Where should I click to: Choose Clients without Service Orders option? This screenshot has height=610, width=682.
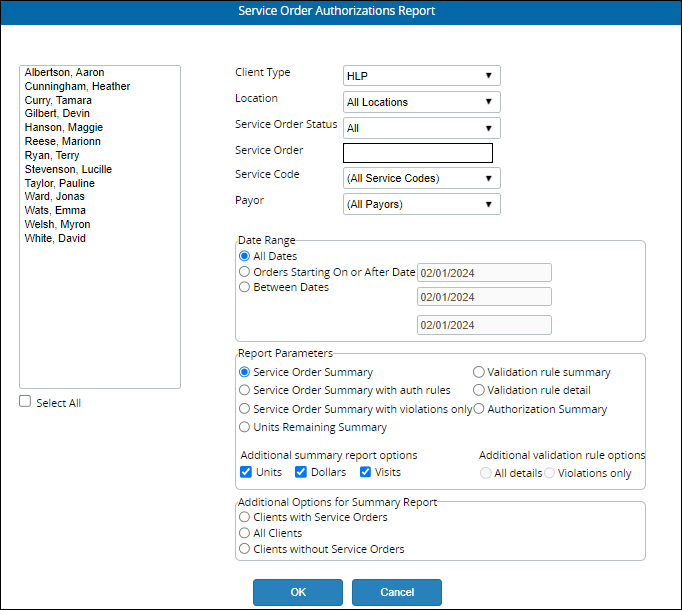(x=244, y=549)
